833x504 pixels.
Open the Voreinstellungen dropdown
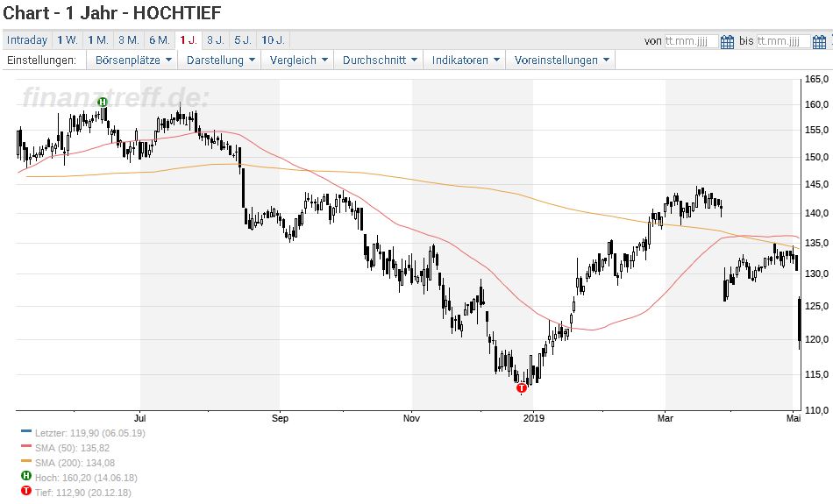point(561,60)
